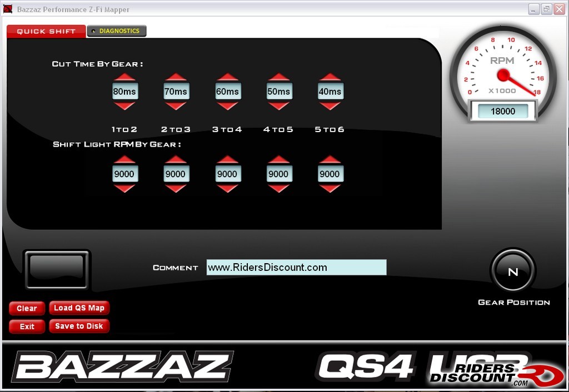Screen dimensions: 569x392
Task: Increase the 1 to 2 cut time
Action: (x=124, y=77)
